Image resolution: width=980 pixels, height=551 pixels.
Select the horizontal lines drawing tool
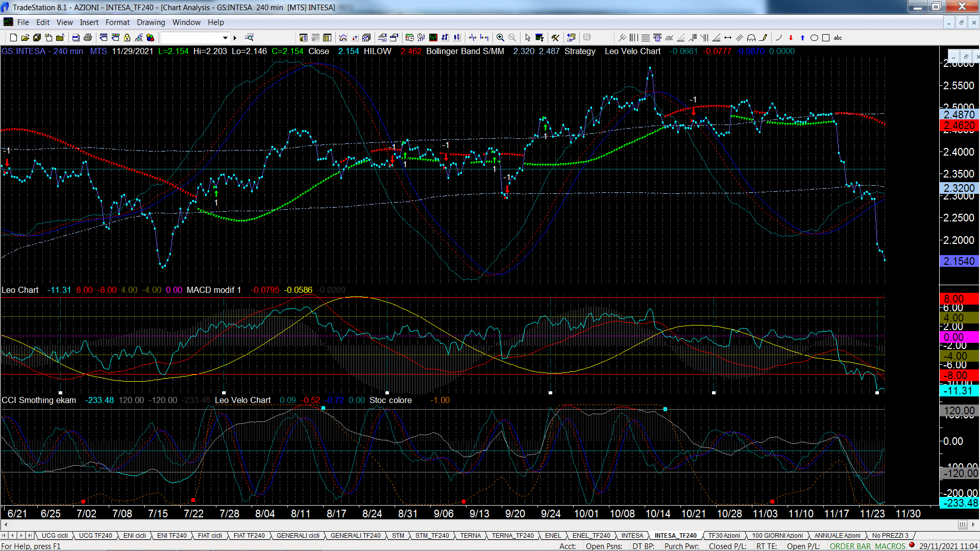(x=646, y=38)
